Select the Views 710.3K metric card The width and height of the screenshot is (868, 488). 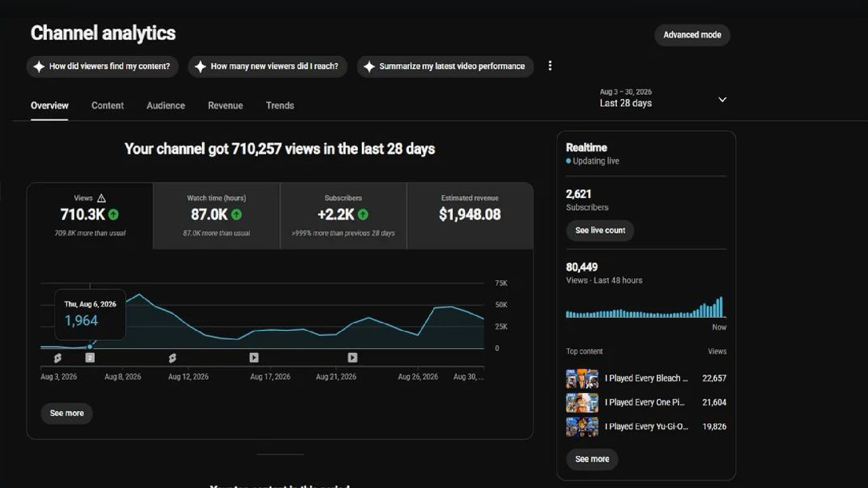(x=90, y=216)
